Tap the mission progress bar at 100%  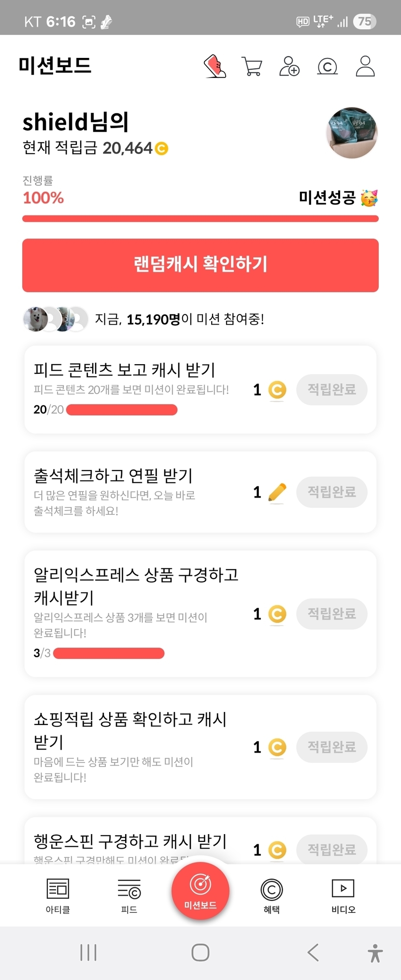[200, 219]
